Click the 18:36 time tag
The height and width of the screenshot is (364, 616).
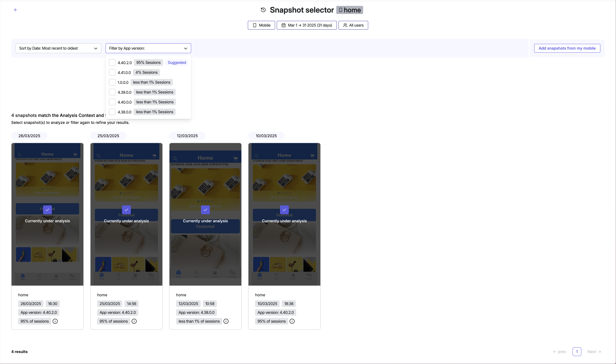pyautogui.click(x=289, y=304)
